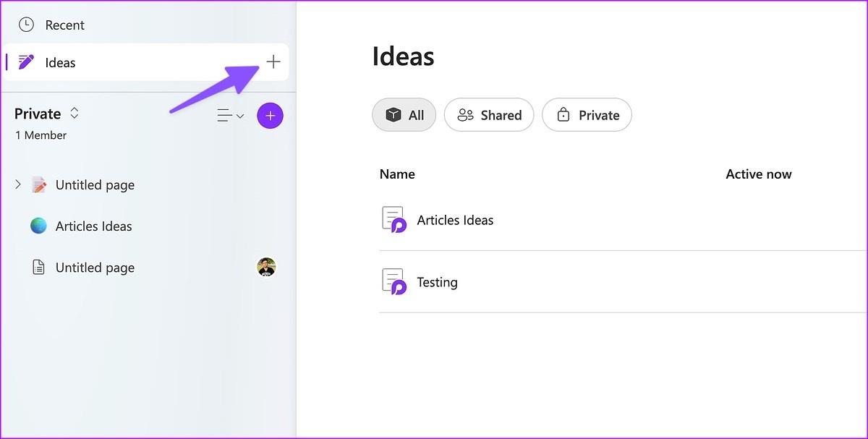The image size is (868, 439).
Task: Open the second Untitled page in sidebar
Action: [x=95, y=268]
